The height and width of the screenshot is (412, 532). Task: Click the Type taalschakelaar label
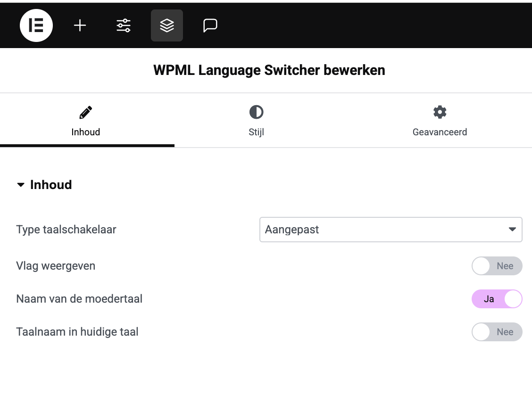tap(66, 230)
